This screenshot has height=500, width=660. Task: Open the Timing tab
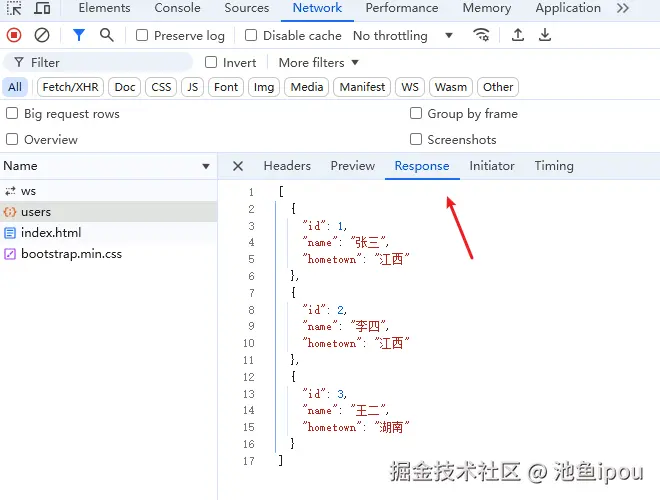pos(554,166)
